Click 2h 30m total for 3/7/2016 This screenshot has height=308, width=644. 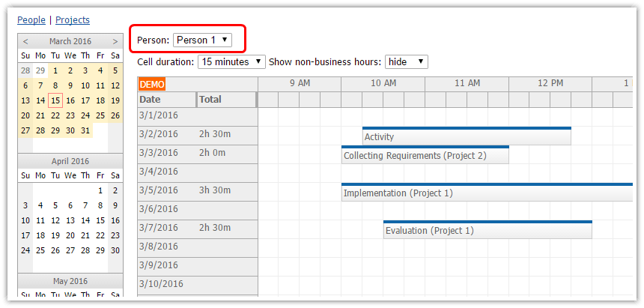(215, 228)
